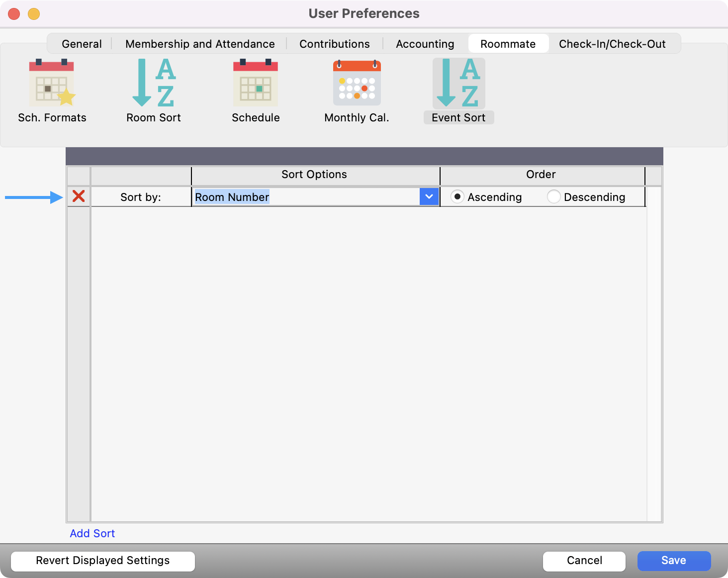Screen dimensions: 728x578
Task: Click the yellow minimize window button
Action: click(34, 14)
